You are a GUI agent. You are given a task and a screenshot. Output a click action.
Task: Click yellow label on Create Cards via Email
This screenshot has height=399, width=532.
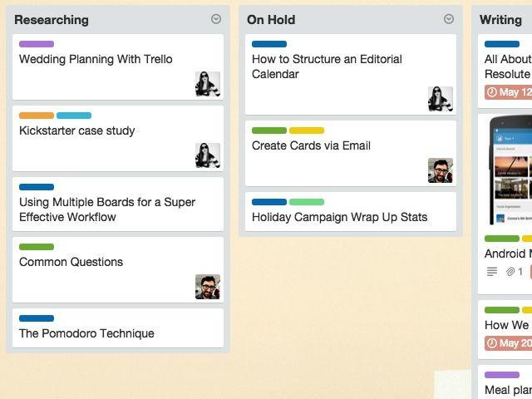[x=307, y=131]
